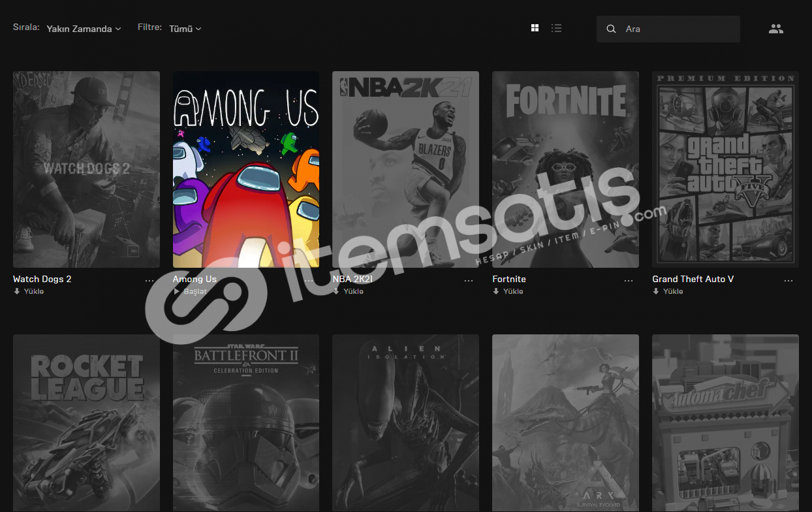Viewport: 812px width, 512px height.
Task: Open the Yakın Zamanda sort dropdown
Action: point(84,29)
